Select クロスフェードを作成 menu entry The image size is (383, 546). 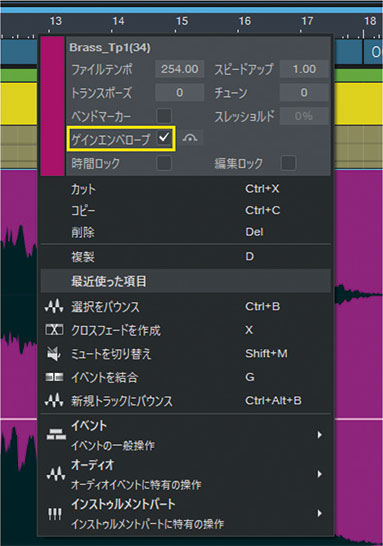coord(186,330)
